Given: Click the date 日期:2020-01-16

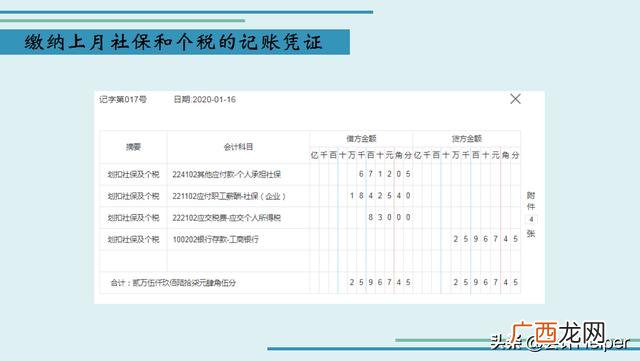Looking at the screenshot, I should (204, 99).
